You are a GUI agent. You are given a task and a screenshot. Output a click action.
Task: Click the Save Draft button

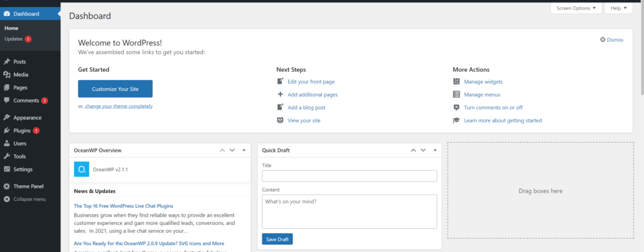point(277,239)
